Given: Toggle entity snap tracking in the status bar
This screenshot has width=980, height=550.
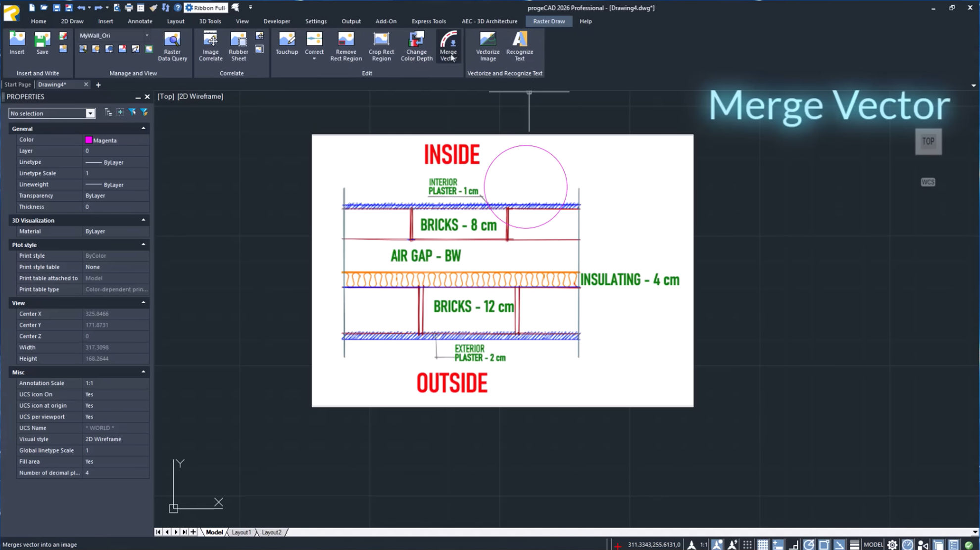Looking at the screenshot, I should point(839,545).
